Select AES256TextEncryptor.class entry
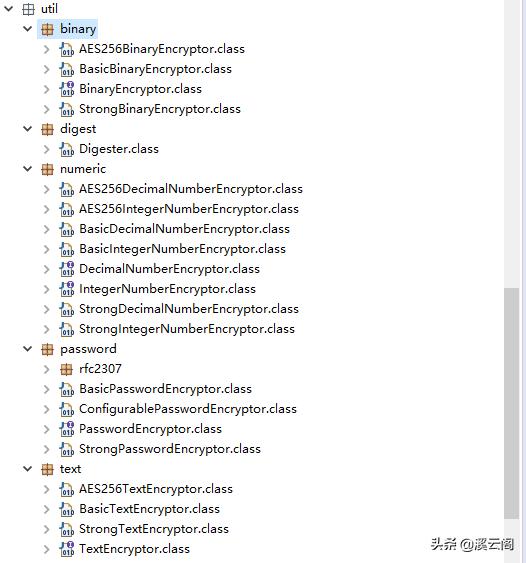The width and height of the screenshot is (526, 563). tap(156, 489)
